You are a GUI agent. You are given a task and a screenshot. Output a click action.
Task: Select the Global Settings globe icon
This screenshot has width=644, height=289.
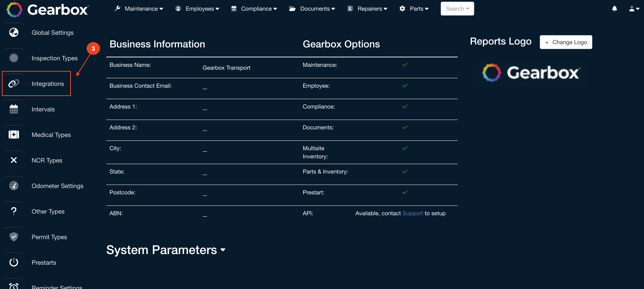coord(14,32)
